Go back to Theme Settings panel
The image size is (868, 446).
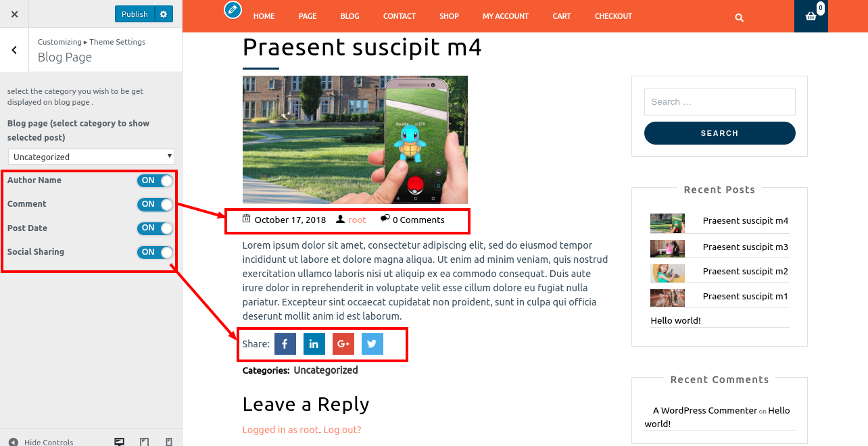[x=14, y=50]
